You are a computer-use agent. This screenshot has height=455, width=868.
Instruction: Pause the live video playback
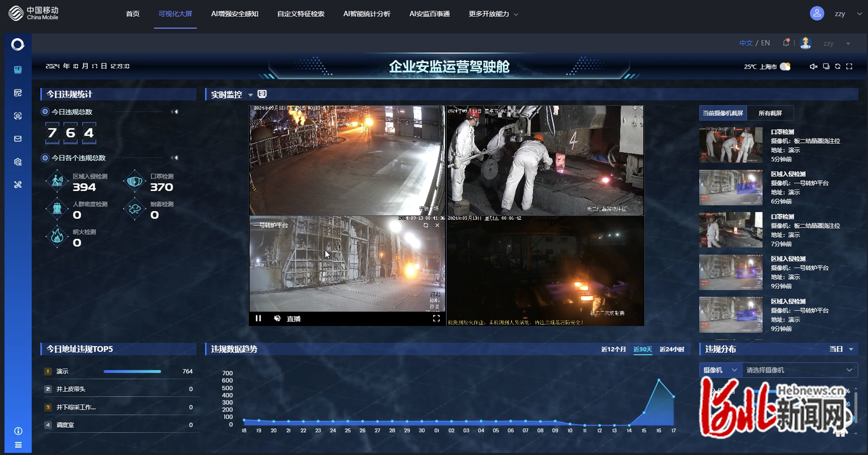point(258,318)
